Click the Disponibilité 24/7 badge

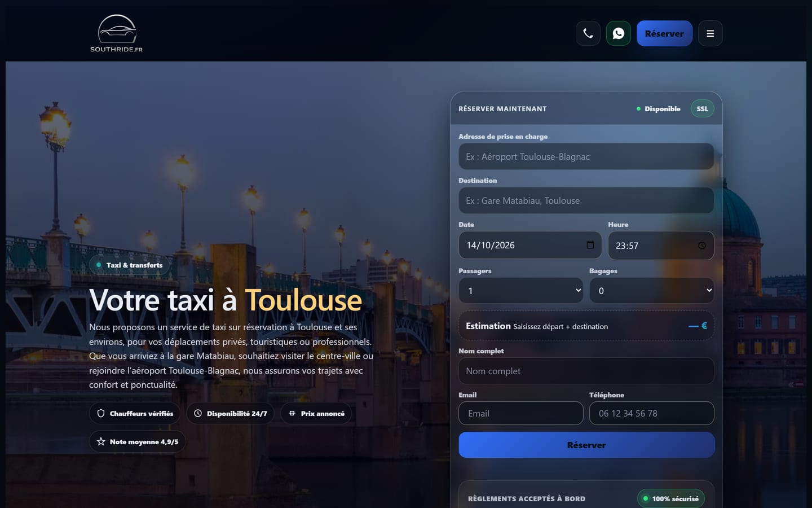pyautogui.click(x=230, y=413)
